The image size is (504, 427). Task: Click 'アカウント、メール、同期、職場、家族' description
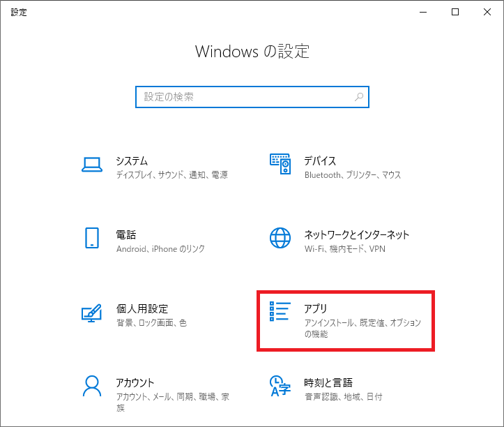pos(173,402)
